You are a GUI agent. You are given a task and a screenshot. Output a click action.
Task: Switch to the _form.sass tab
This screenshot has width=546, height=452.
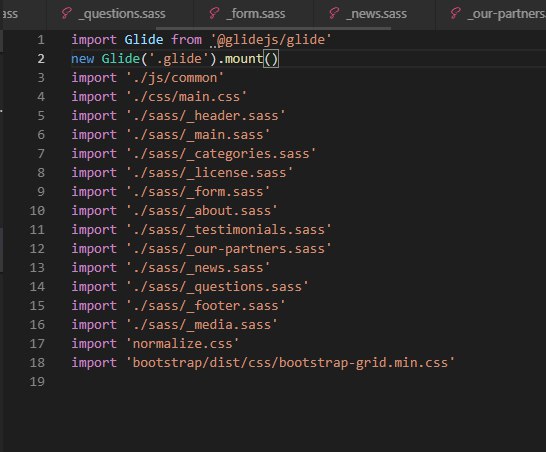click(254, 14)
